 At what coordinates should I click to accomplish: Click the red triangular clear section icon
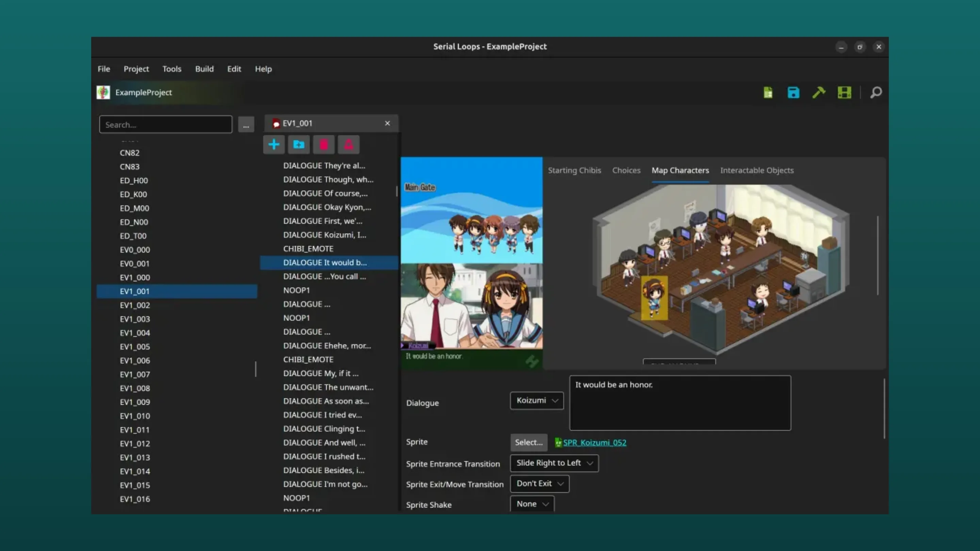pos(348,145)
